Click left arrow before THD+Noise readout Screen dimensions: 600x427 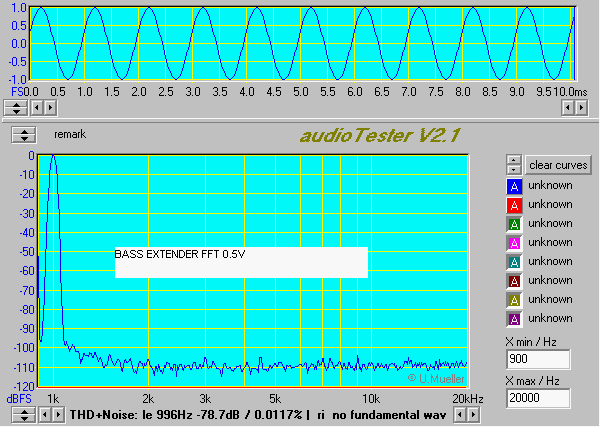(45, 415)
